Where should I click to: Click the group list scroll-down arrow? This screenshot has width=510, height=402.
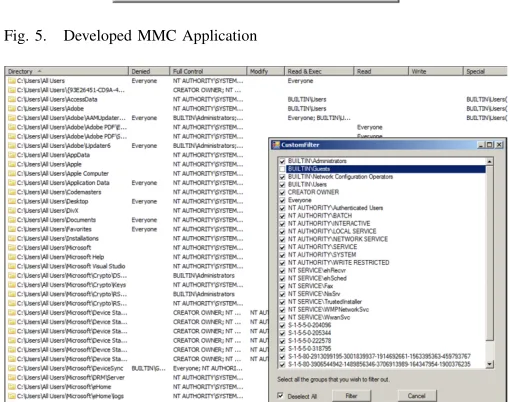click(x=489, y=364)
